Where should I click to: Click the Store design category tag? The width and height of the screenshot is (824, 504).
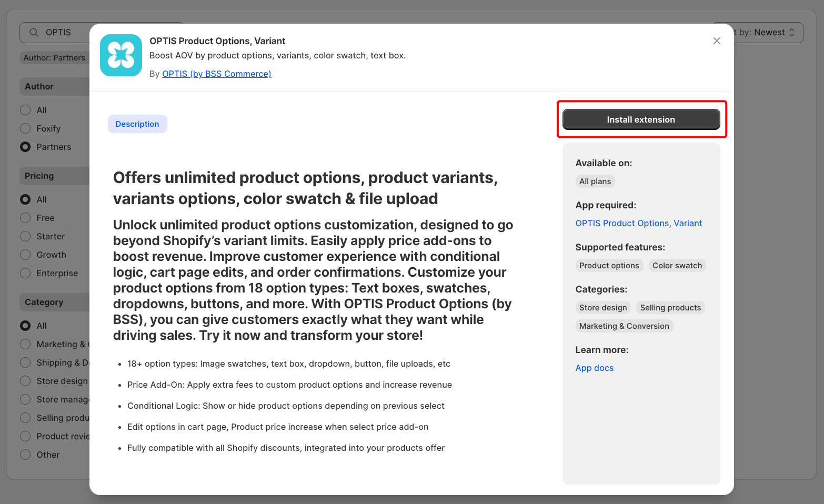click(x=603, y=308)
